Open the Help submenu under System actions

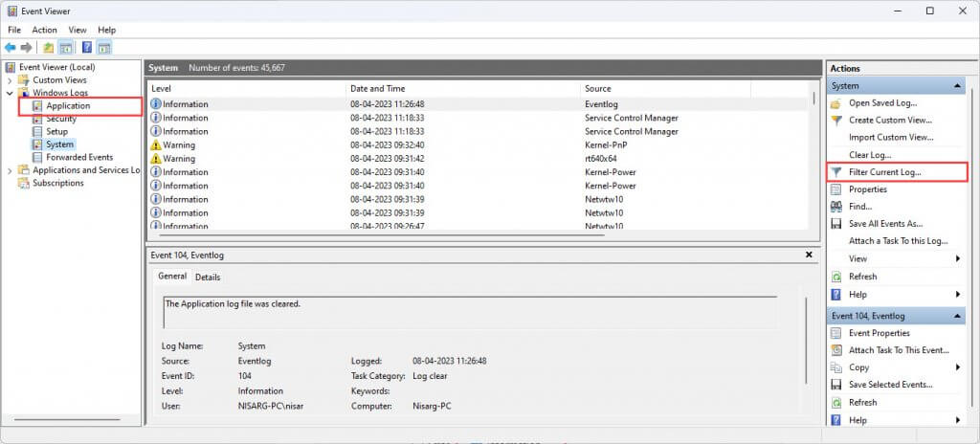click(958, 295)
